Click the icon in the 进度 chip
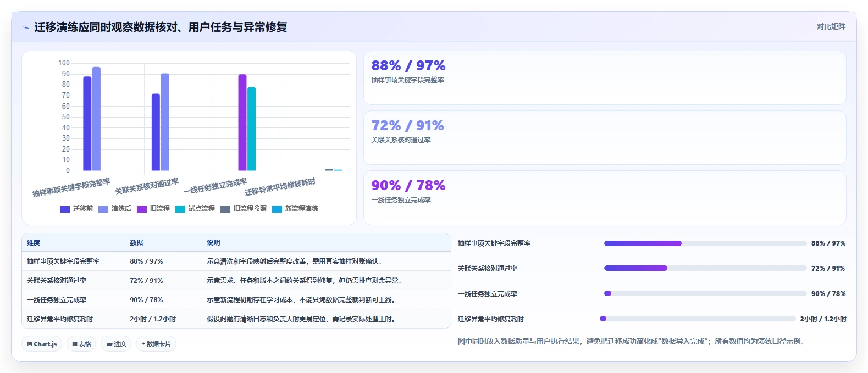868x373 pixels. [x=109, y=344]
